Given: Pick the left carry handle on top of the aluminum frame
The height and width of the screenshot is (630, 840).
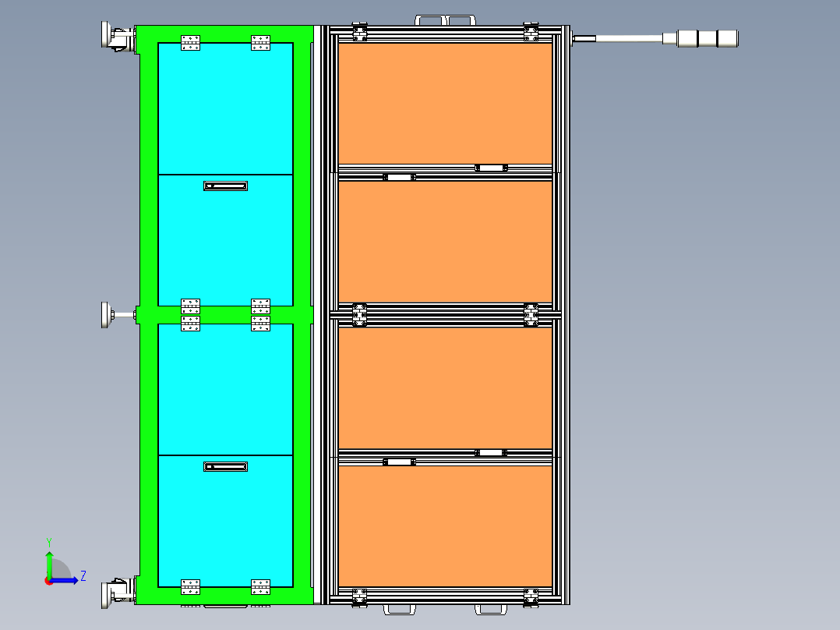Looking at the screenshot, I should point(429,20).
